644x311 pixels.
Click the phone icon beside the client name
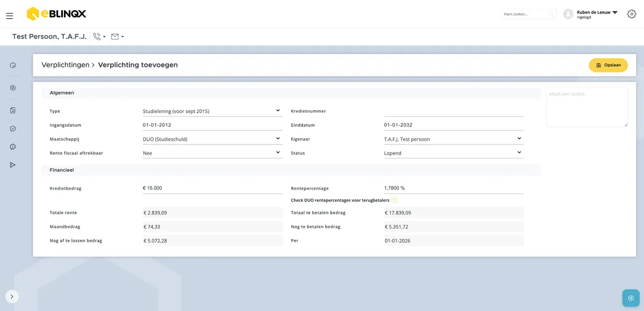[x=97, y=37]
